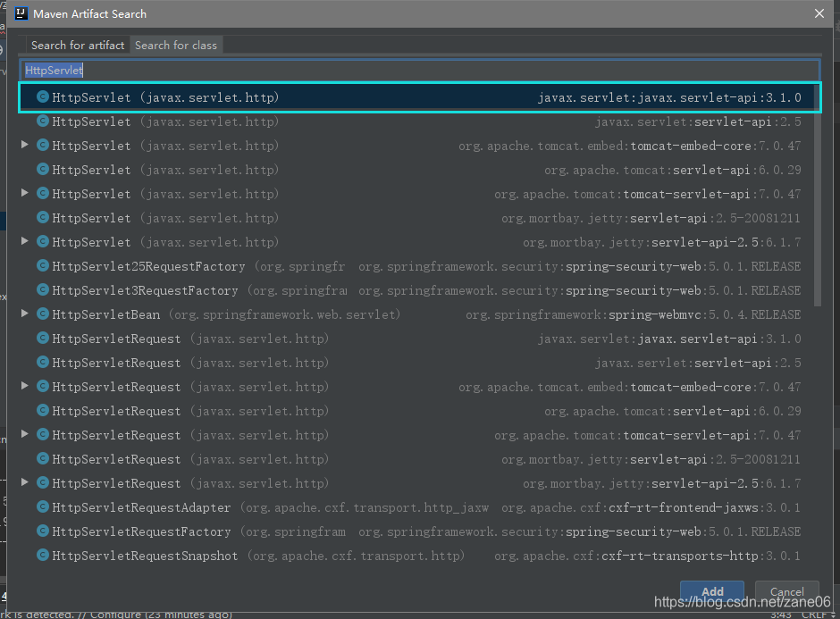The image size is (840, 619).
Task: Click class icon of HttpServletBean row
Action: tap(43, 314)
